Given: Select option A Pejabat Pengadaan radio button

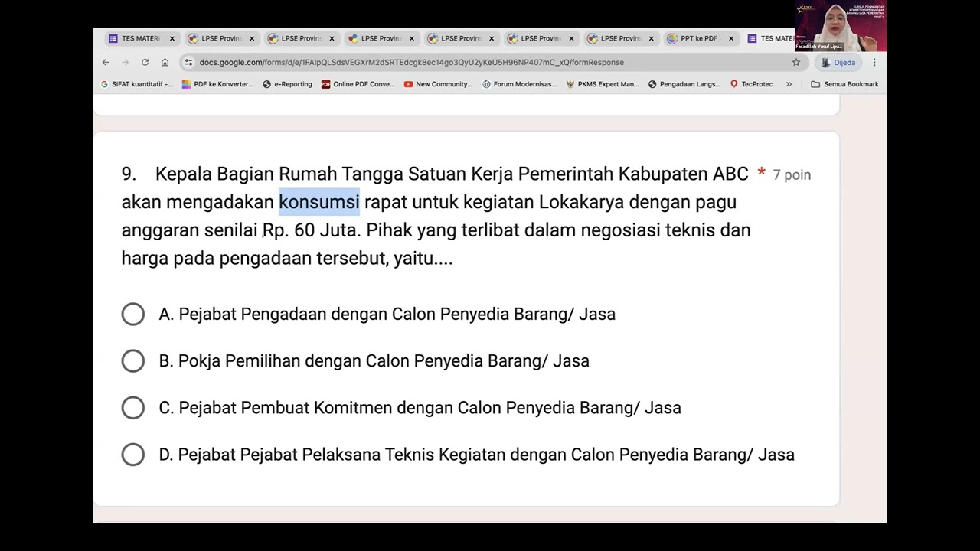Looking at the screenshot, I should pos(132,314).
